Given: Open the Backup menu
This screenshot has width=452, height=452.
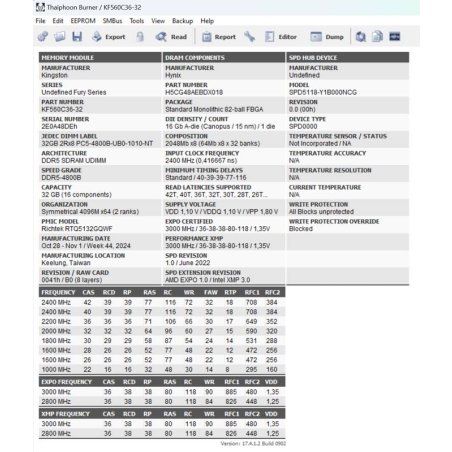Looking at the screenshot, I should tap(182, 21).
